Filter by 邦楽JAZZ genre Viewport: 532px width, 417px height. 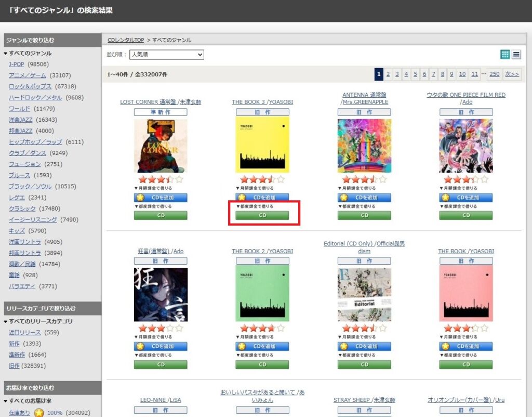point(21,131)
